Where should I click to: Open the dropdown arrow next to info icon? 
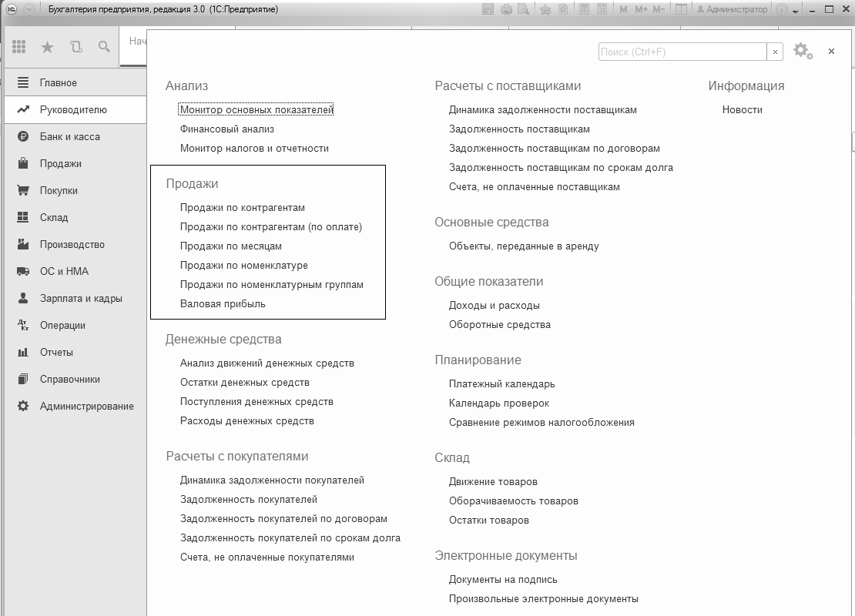point(796,11)
